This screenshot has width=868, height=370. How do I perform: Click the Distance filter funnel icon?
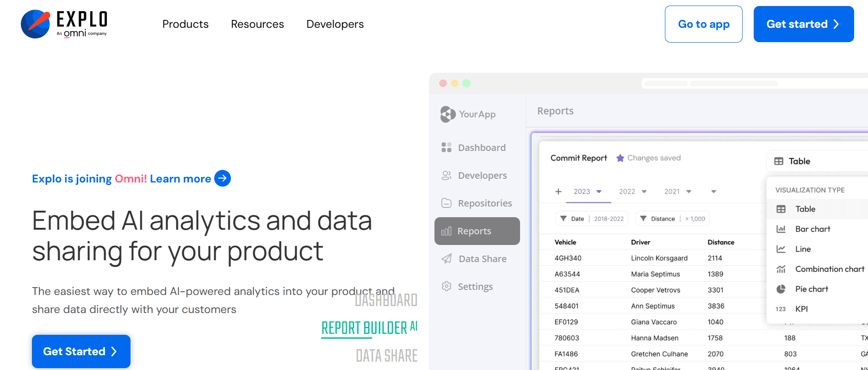point(643,219)
